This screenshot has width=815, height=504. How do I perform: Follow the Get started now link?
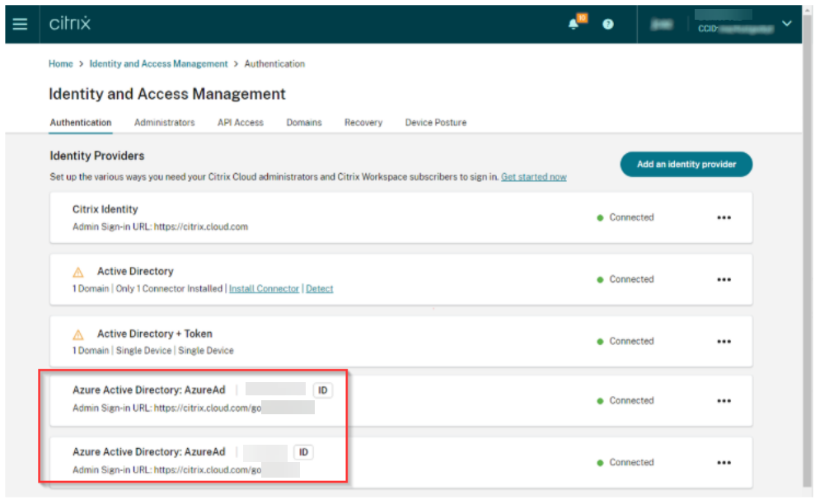coord(534,177)
